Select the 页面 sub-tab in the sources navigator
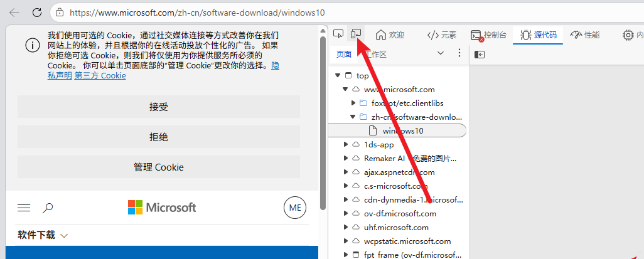 (344, 54)
